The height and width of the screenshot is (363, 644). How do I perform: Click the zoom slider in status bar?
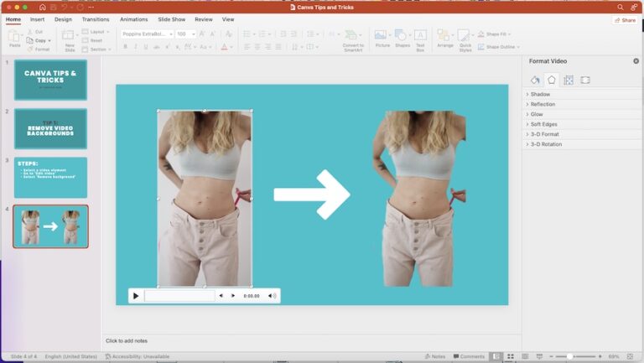point(570,356)
